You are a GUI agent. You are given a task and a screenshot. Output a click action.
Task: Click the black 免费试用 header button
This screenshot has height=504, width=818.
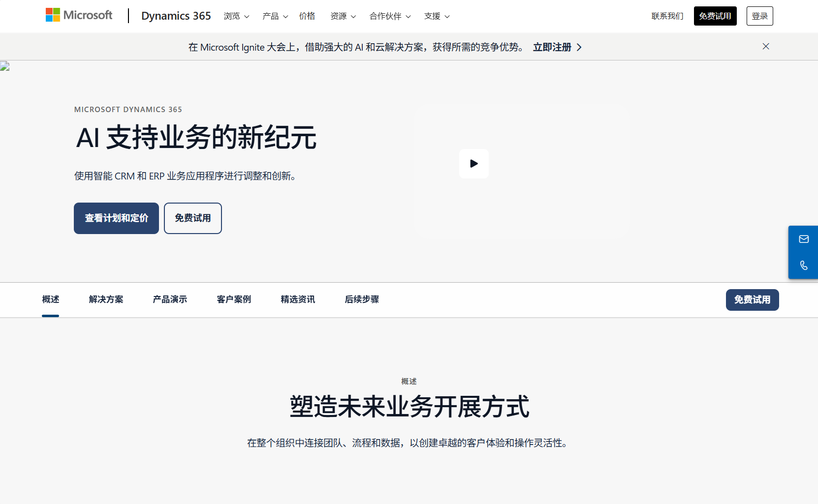tap(715, 16)
